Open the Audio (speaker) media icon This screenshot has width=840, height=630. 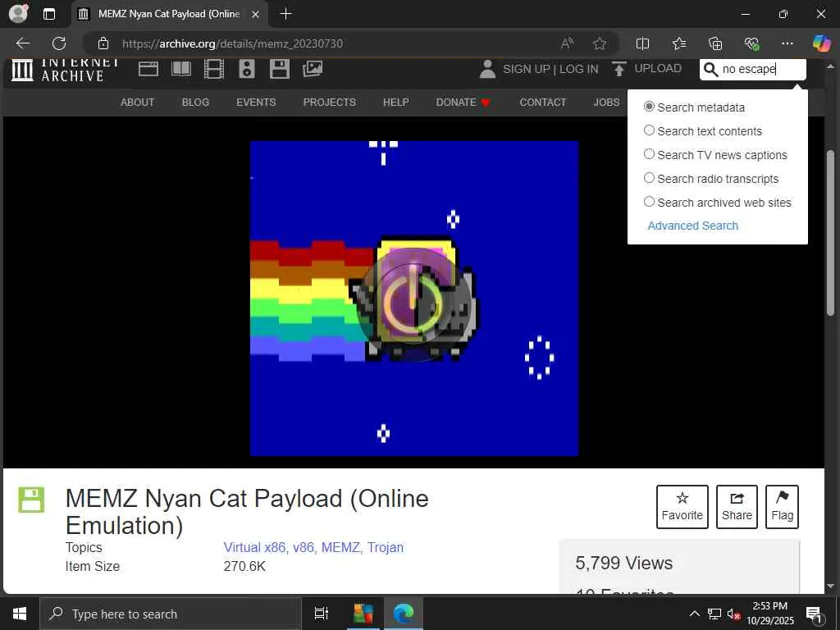246,69
